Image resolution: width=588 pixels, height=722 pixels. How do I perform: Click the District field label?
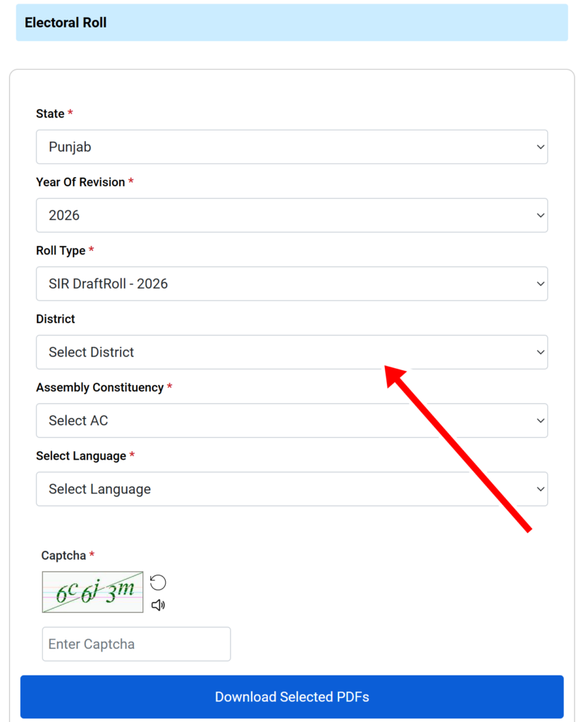[x=55, y=319]
